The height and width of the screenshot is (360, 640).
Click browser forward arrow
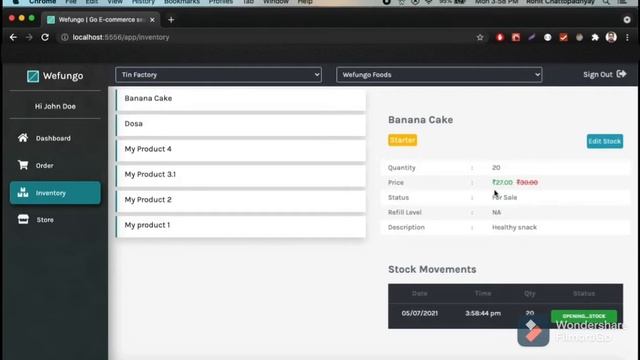(29, 37)
